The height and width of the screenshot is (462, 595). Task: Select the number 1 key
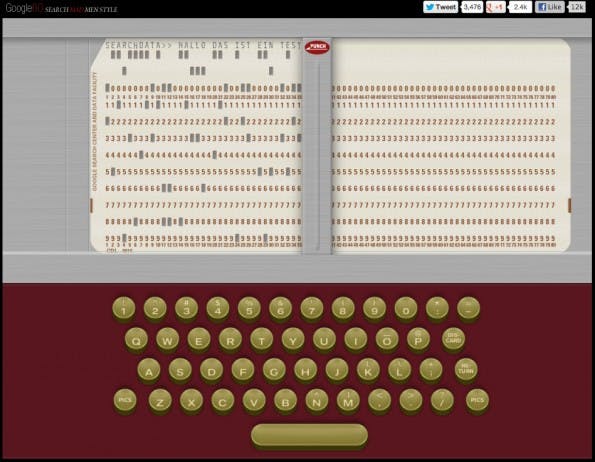124,308
